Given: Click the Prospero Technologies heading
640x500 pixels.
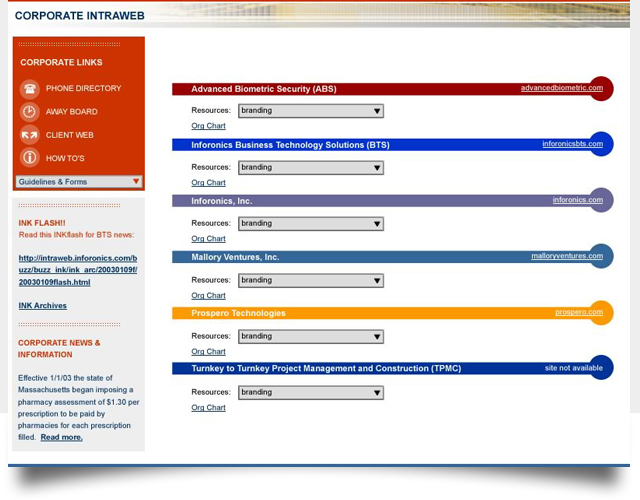Looking at the screenshot, I should tap(238, 313).
